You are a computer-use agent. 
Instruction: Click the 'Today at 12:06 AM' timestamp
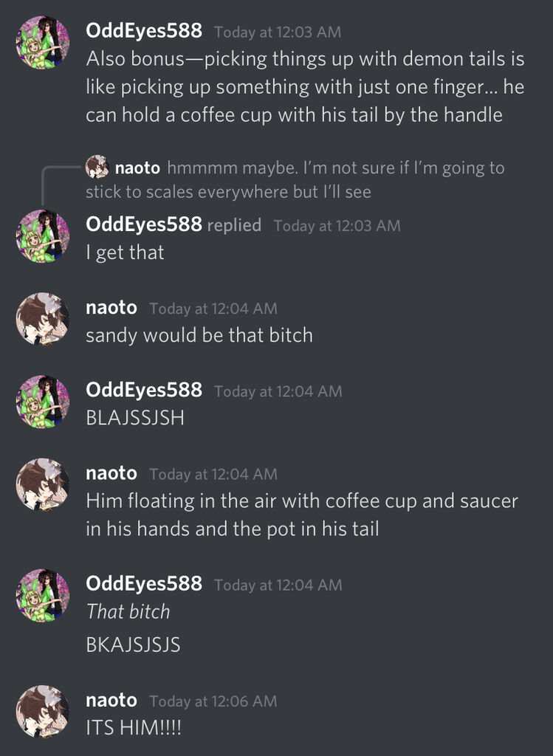coord(213,701)
